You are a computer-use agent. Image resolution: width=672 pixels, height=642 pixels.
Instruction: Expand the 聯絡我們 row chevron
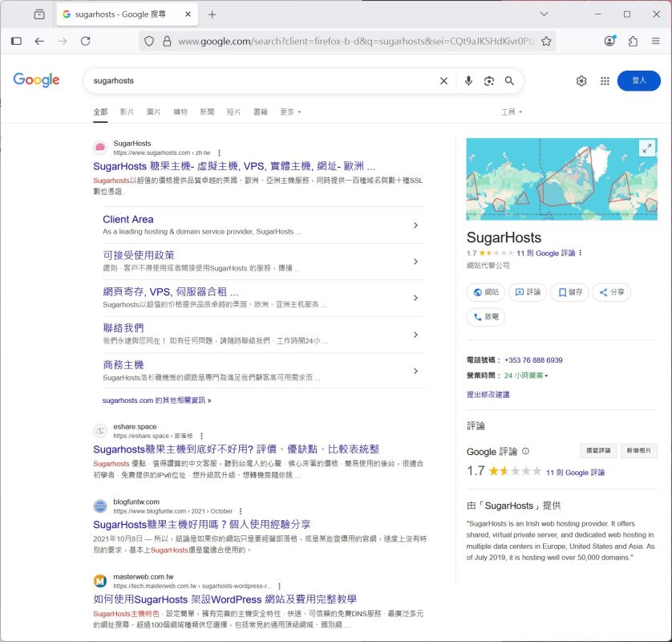(415, 335)
